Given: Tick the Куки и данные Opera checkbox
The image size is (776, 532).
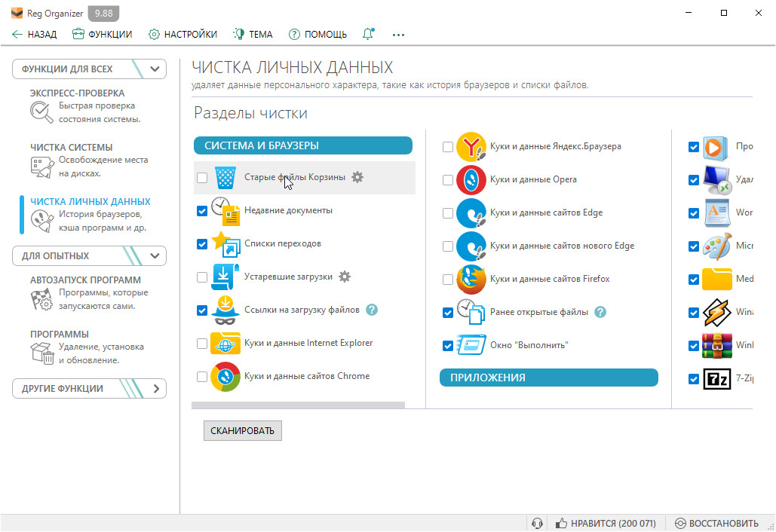Looking at the screenshot, I should coord(448,180).
